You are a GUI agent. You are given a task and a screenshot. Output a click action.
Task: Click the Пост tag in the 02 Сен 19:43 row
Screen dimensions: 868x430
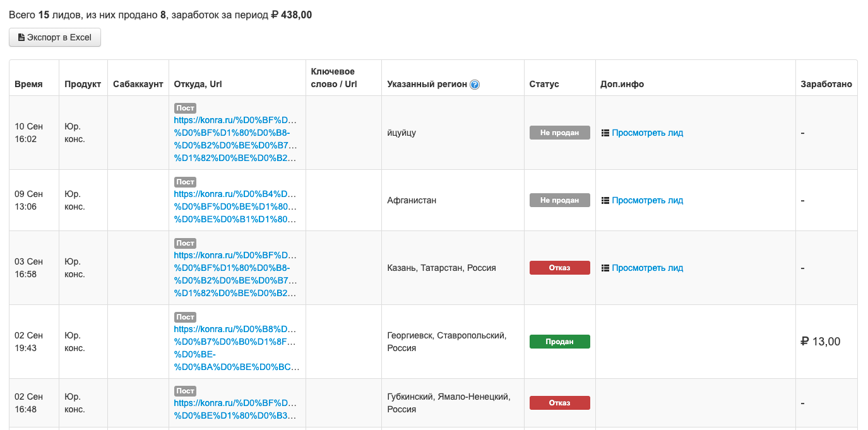pyautogui.click(x=185, y=317)
